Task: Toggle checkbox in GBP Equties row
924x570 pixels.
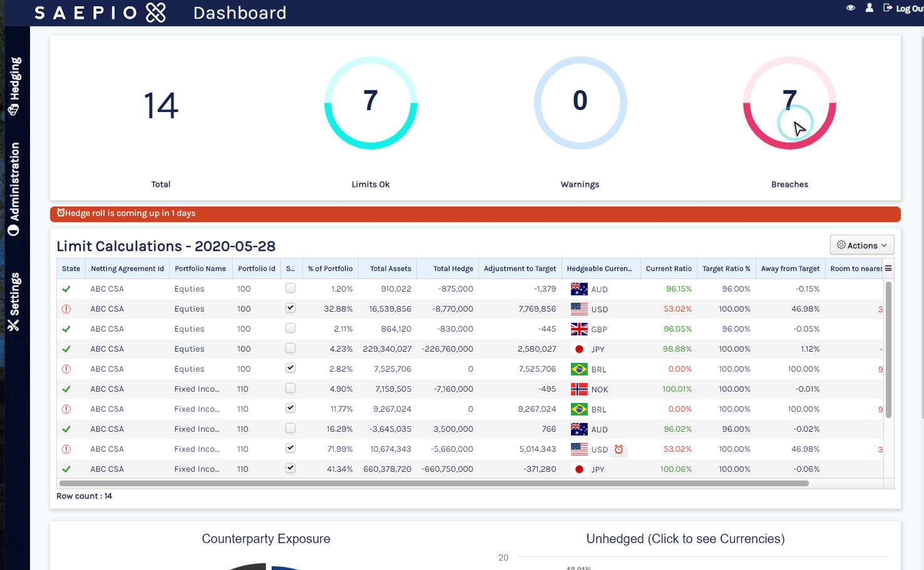Action: (290, 328)
